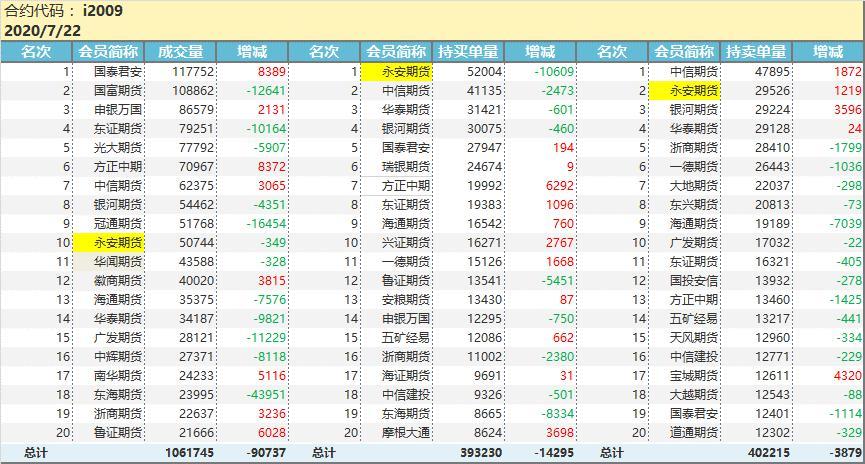Select the volume value 35375
Screen dimensions: 865x464
tap(196, 300)
